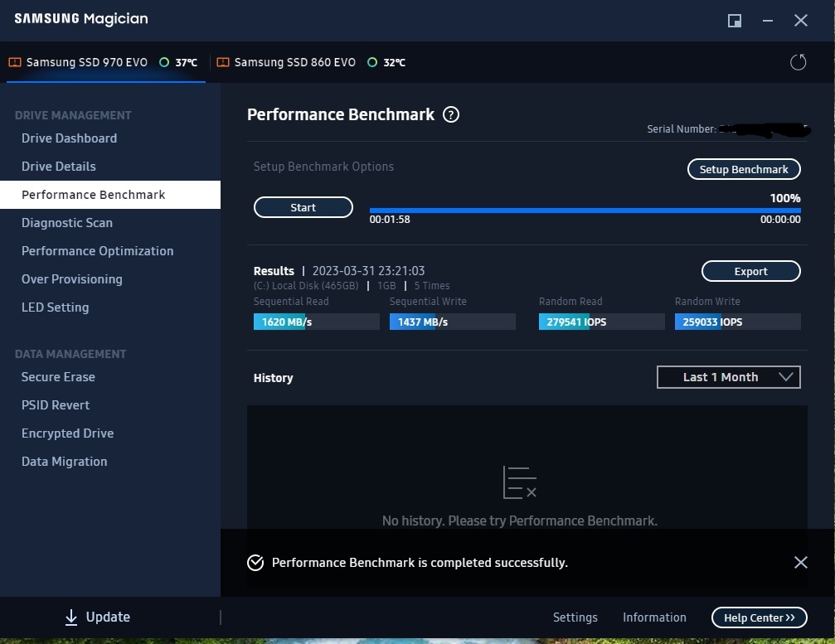Click the Update label
835x644 pixels.
point(108,617)
